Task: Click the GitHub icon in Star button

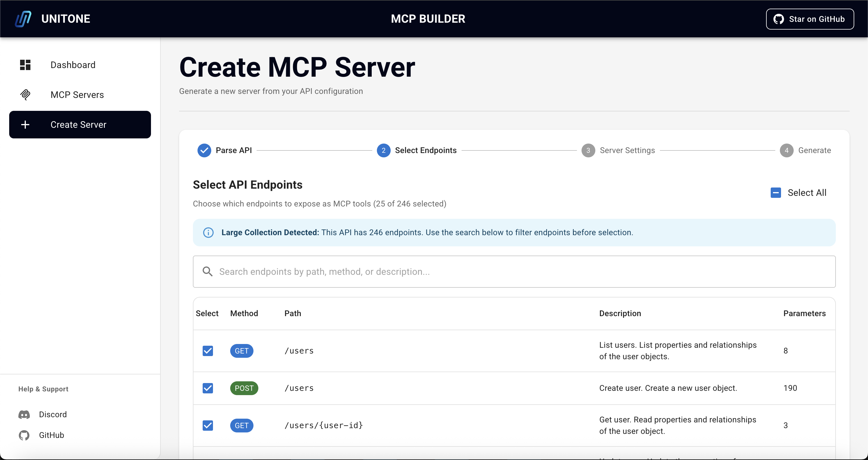Action: pos(778,19)
